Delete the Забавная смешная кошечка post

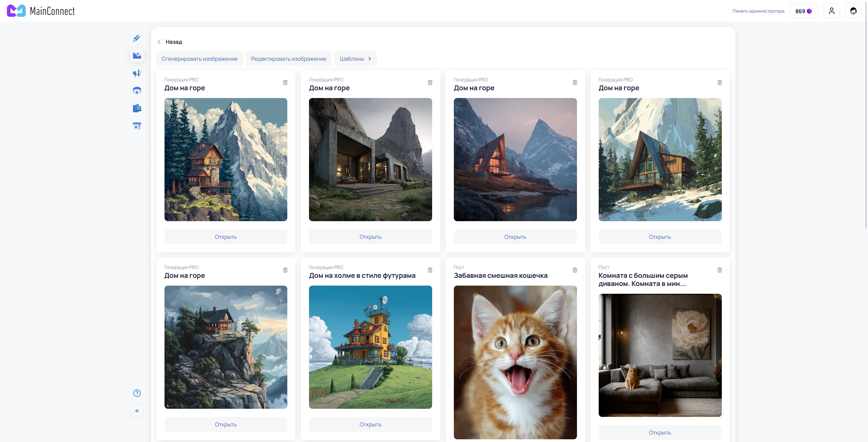(575, 270)
